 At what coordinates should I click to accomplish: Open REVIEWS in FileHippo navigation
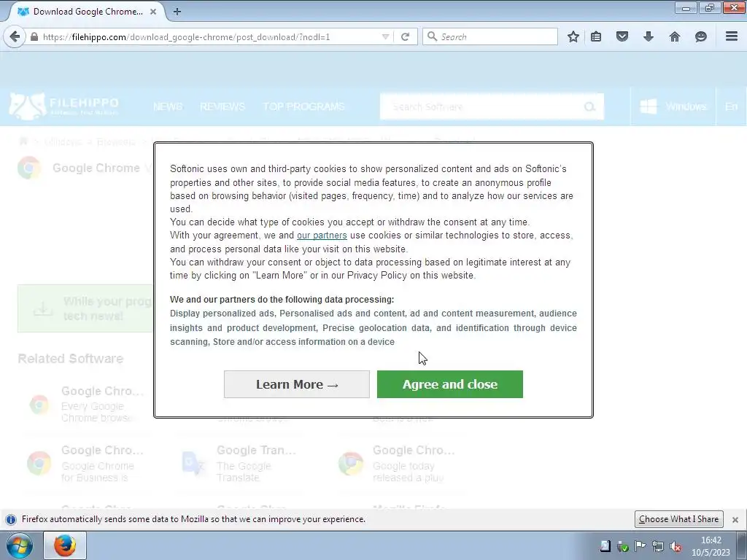click(222, 106)
